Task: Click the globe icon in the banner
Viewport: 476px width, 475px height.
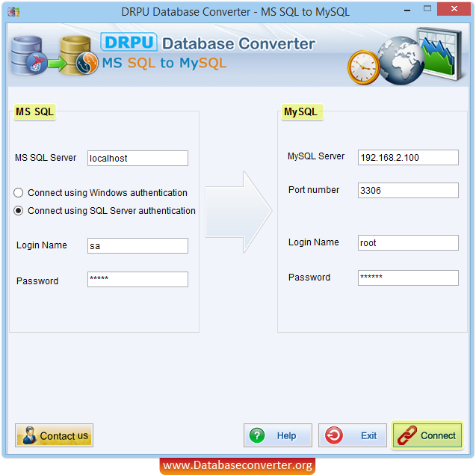Action: pos(401,61)
